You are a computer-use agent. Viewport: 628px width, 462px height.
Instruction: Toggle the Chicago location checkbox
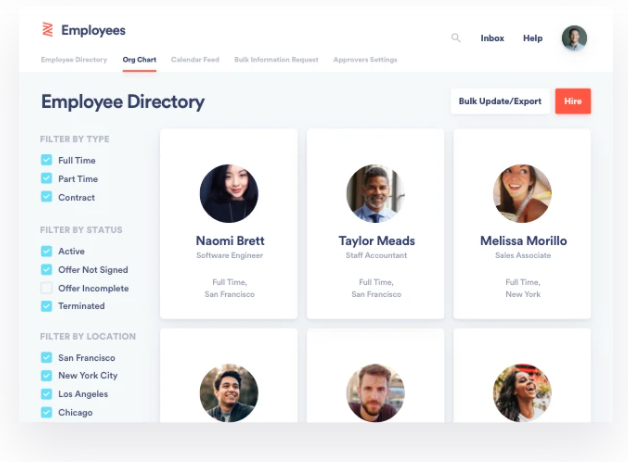tap(46, 412)
